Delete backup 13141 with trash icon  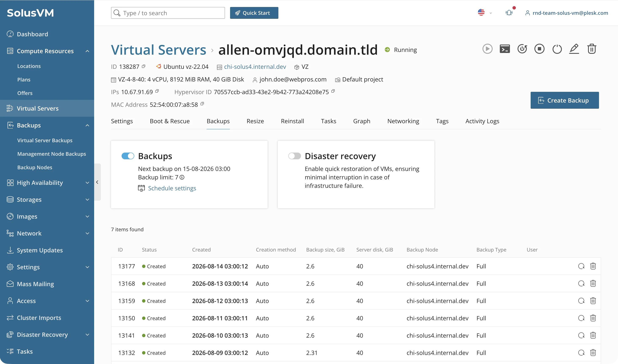coord(593,335)
